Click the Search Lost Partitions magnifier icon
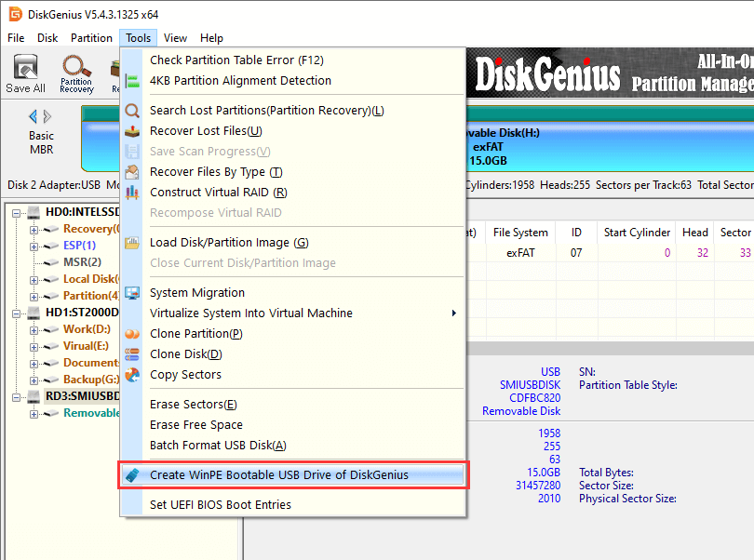The height and width of the screenshot is (560, 754). (x=132, y=111)
